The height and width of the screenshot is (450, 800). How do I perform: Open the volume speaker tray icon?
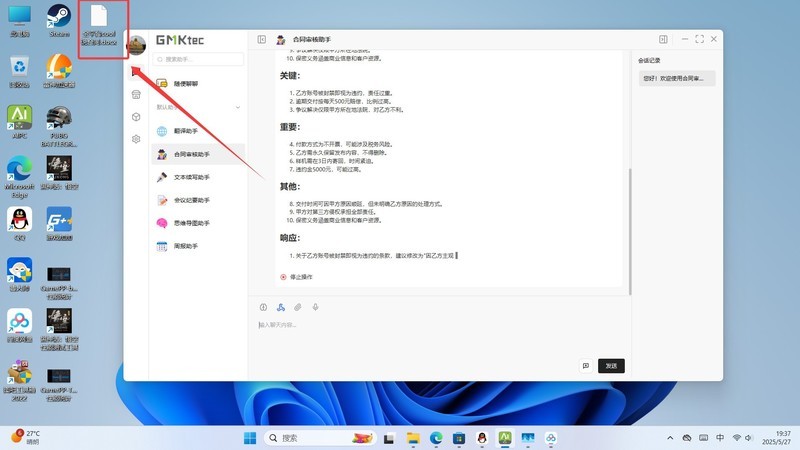[x=748, y=438]
